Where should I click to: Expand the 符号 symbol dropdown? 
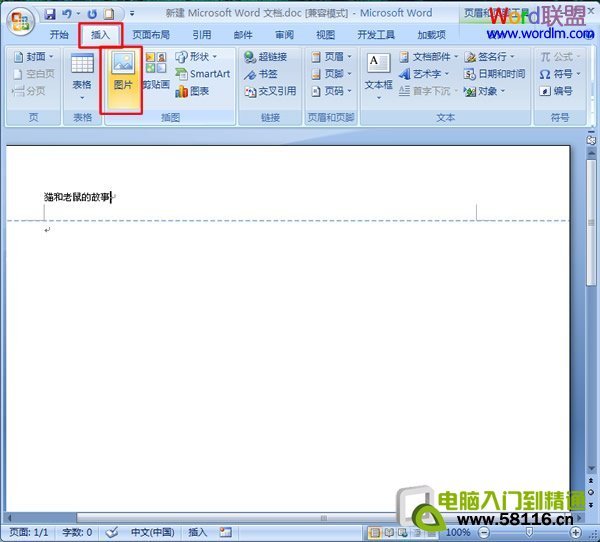coord(561,73)
